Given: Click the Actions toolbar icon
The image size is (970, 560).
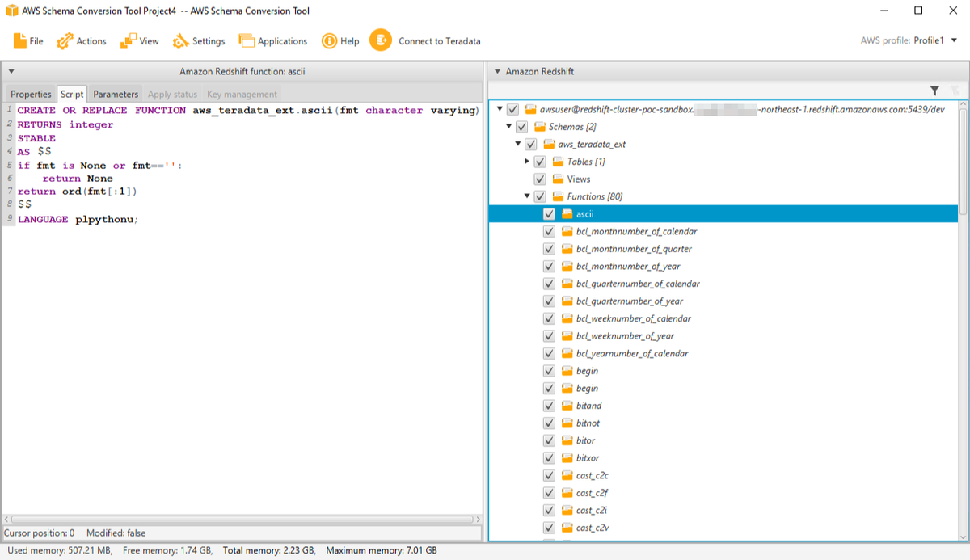Looking at the screenshot, I should pos(63,40).
